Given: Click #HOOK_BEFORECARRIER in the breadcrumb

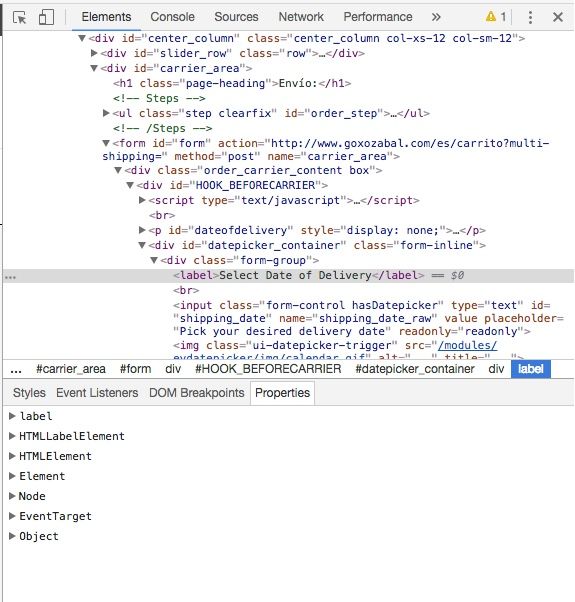Looking at the screenshot, I should [x=268, y=369].
